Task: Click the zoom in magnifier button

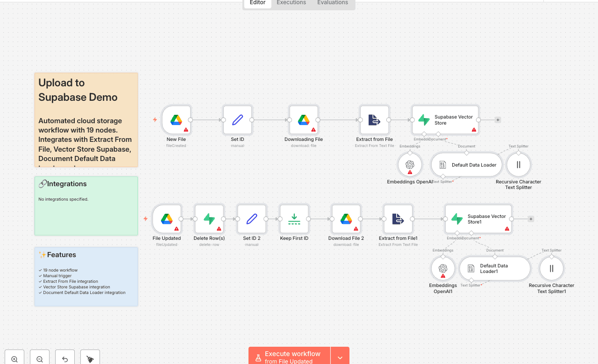Action: click(x=14, y=359)
